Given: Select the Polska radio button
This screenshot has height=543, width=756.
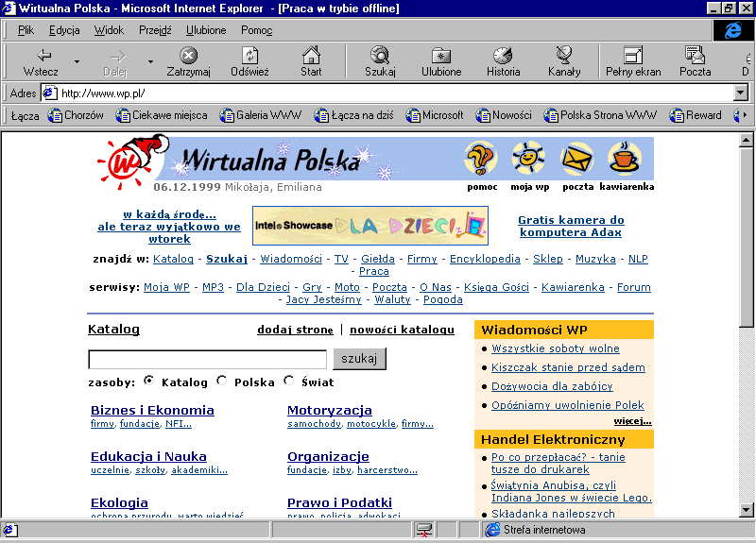Looking at the screenshot, I should click(222, 382).
